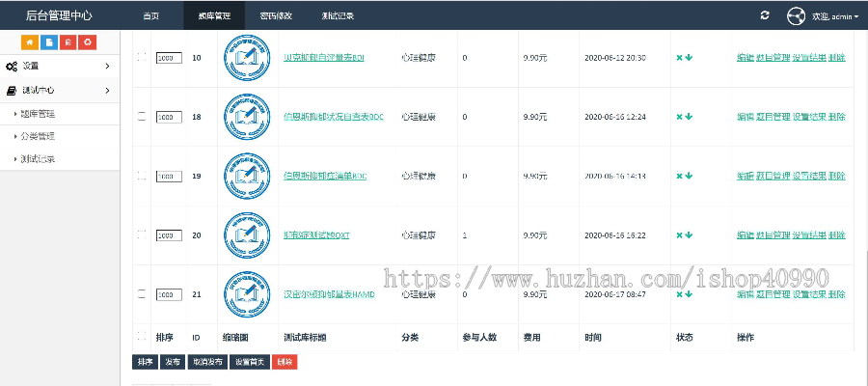The height and width of the screenshot is (386, 868).
Task: Click the 取消发布 button
Action: pos(207,362)
